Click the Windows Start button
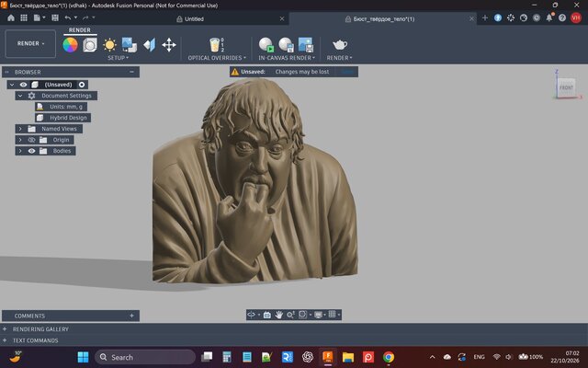 click(83, 357)
